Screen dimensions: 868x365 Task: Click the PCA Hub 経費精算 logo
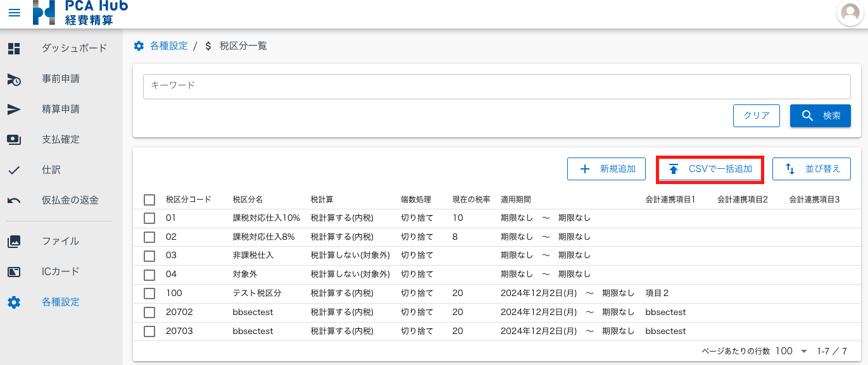click(x=80, y=13)
